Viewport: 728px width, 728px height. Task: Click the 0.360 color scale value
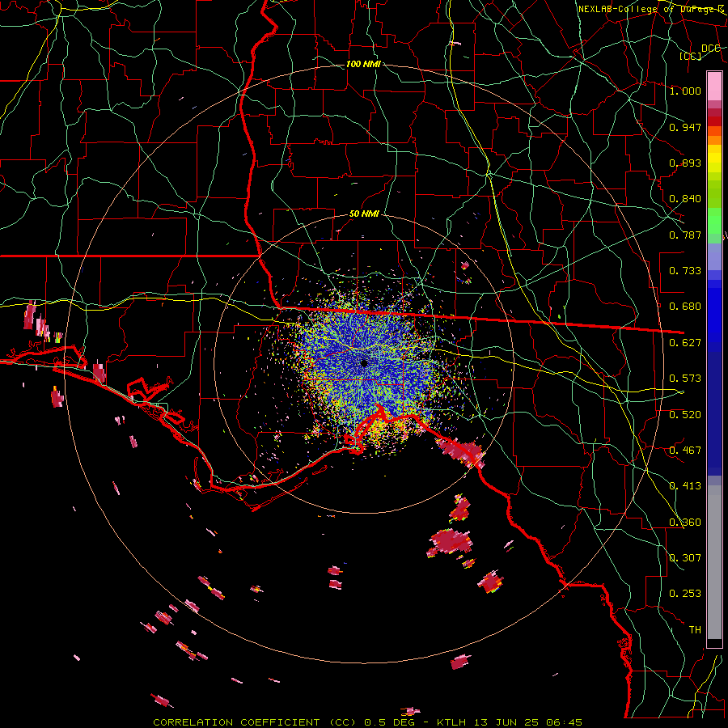coord(685,523)
